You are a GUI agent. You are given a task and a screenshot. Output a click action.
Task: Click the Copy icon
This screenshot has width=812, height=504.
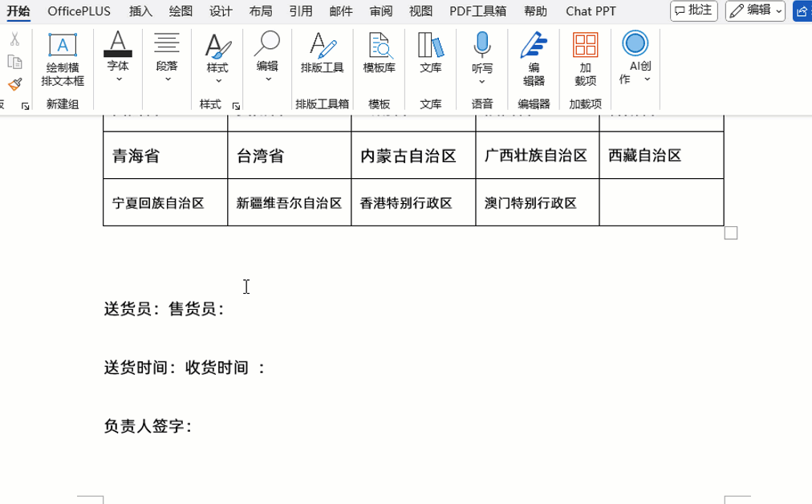coord(14,62)
